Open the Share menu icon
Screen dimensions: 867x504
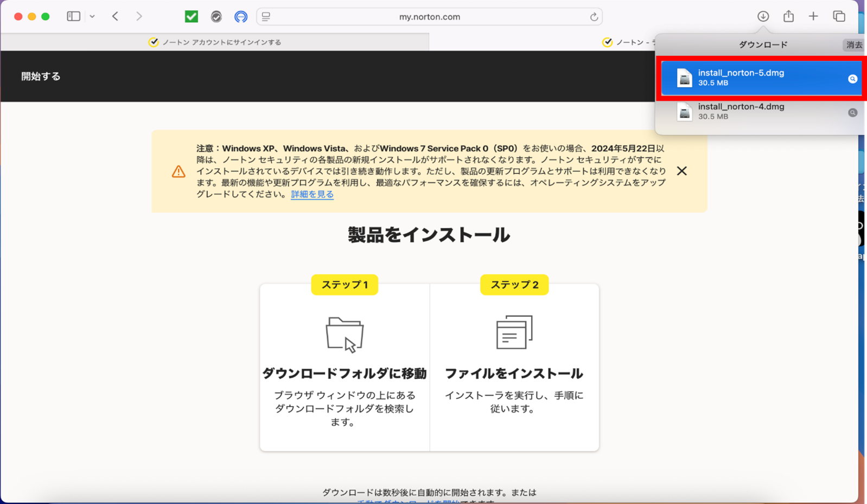pyautogui.click(x=788, y=16)
